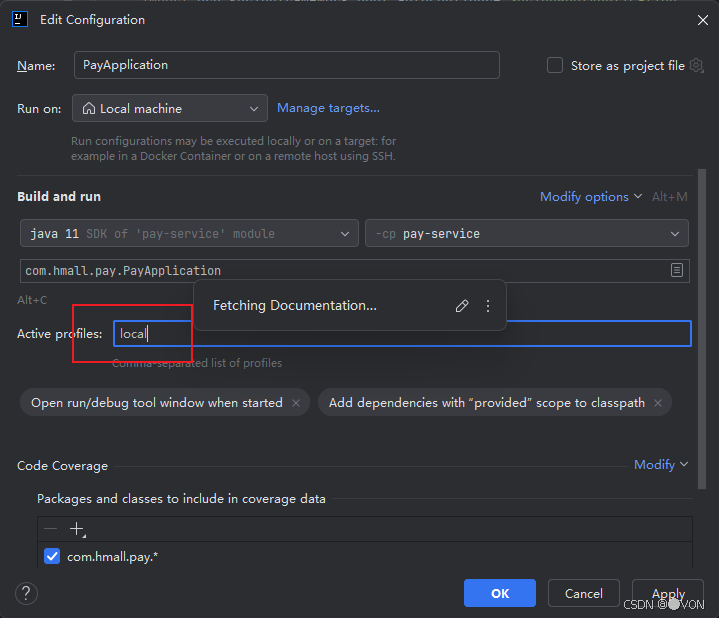The image size is (719, 618).
Task: Click the Build and run section heading
Action: click(59, 197)
